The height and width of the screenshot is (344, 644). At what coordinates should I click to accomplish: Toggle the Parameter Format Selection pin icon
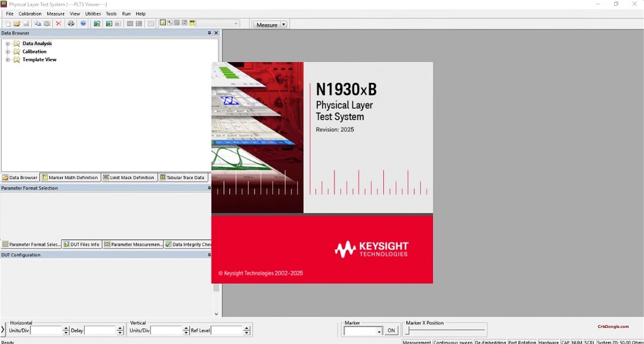click(209, 188)
